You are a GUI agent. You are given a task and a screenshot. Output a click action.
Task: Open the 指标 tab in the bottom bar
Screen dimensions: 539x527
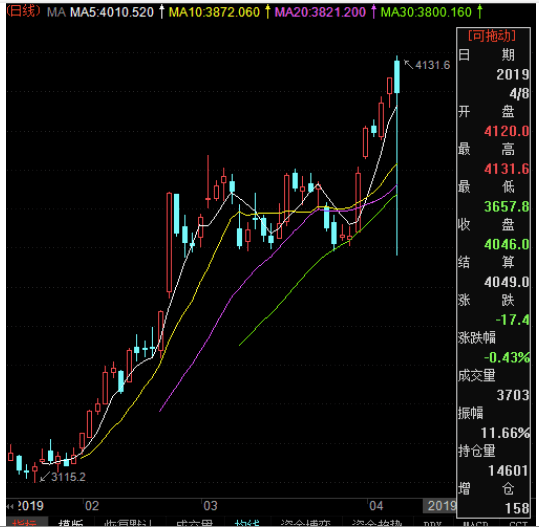[24, 523]
